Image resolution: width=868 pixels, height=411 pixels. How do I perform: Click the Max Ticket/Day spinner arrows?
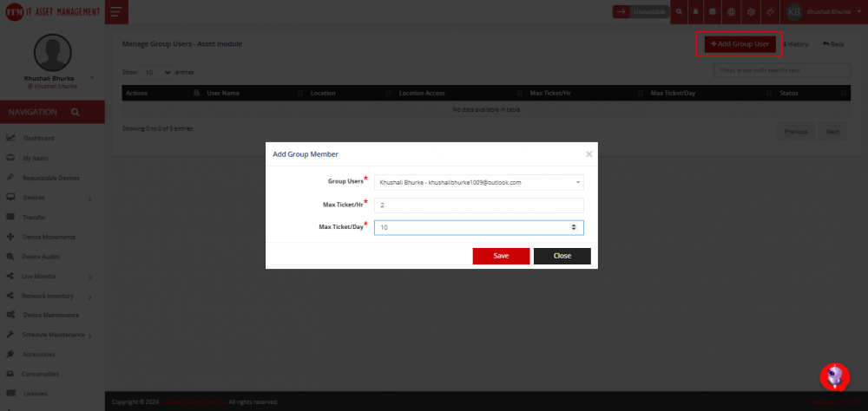(x=574, y=227)
